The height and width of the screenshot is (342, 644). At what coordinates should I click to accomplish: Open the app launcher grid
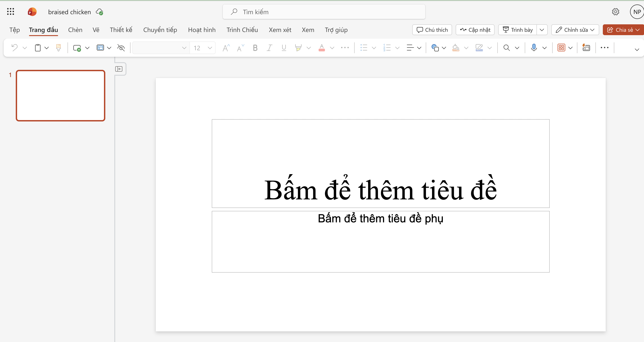point(11,12)
